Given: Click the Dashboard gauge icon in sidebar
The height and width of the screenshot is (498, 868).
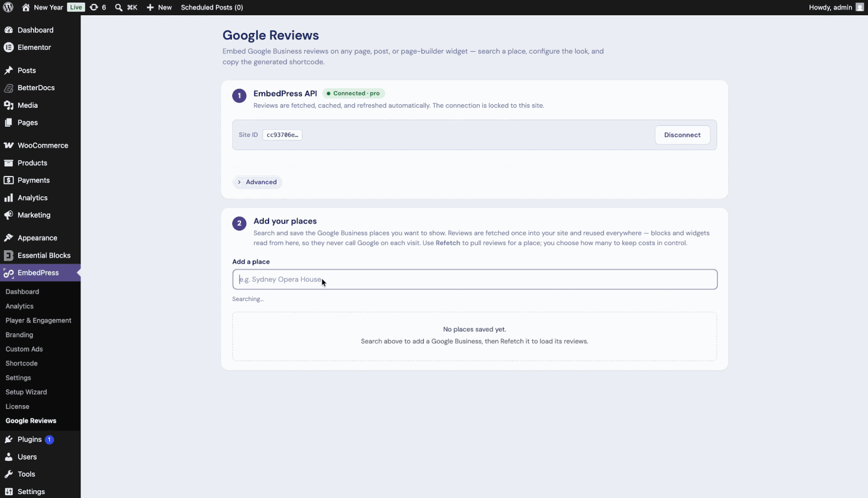Looking at the screenshot, I should pyautogui.click(x=9, y=30).
